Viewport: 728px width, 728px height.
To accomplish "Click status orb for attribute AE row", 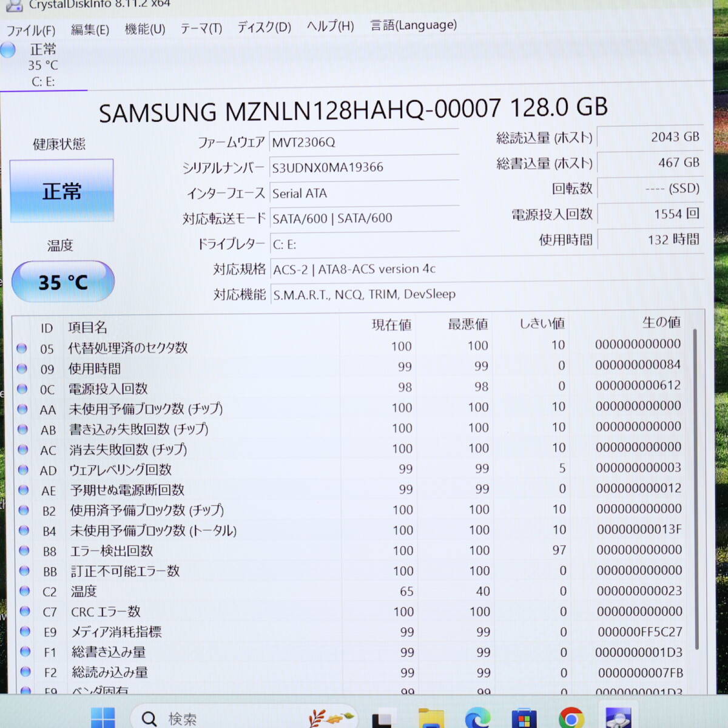I will pos(23,490).
